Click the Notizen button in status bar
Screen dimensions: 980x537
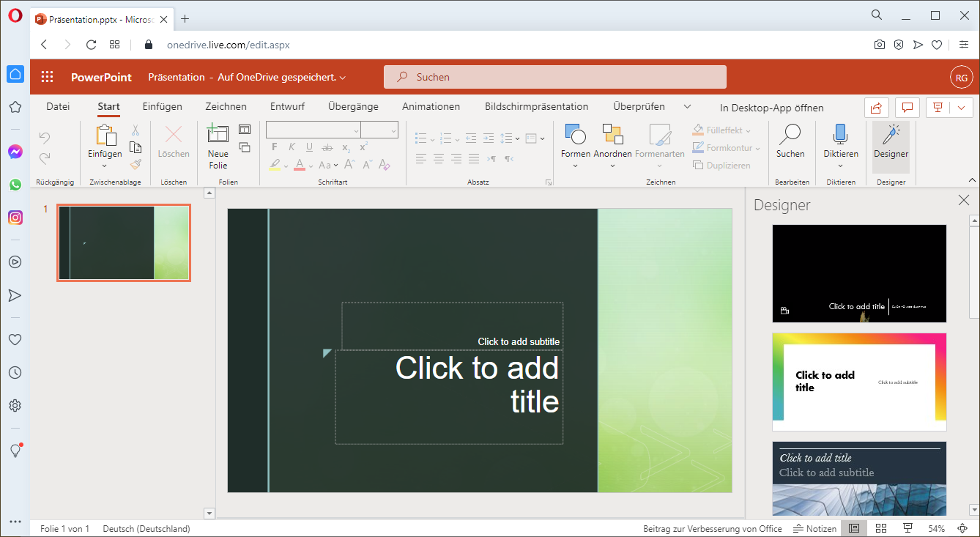point(814,528)
